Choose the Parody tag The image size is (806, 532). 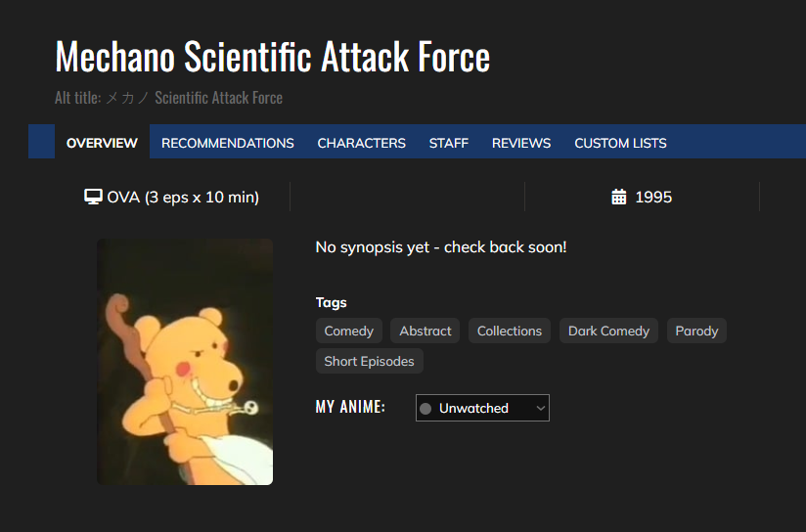696,332
